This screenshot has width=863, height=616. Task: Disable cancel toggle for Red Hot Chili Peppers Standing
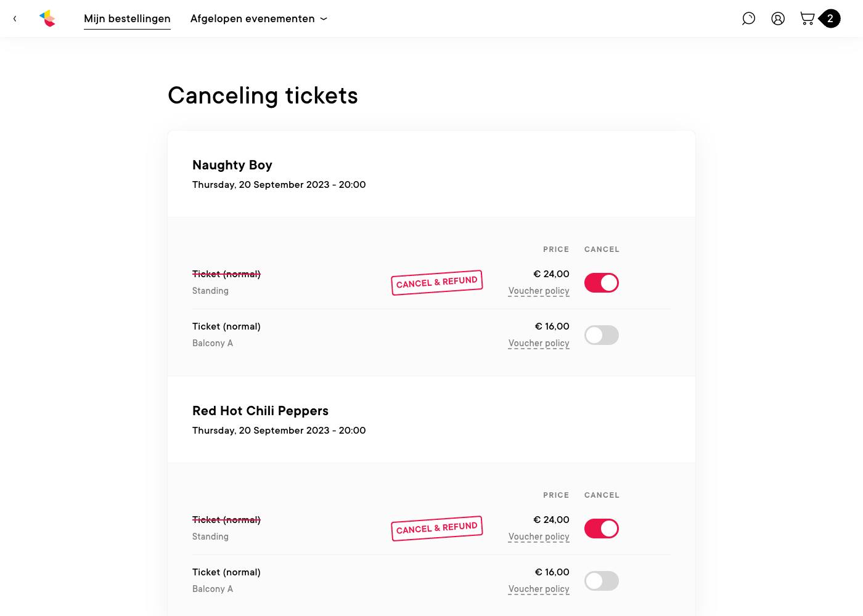pos(602,529)
